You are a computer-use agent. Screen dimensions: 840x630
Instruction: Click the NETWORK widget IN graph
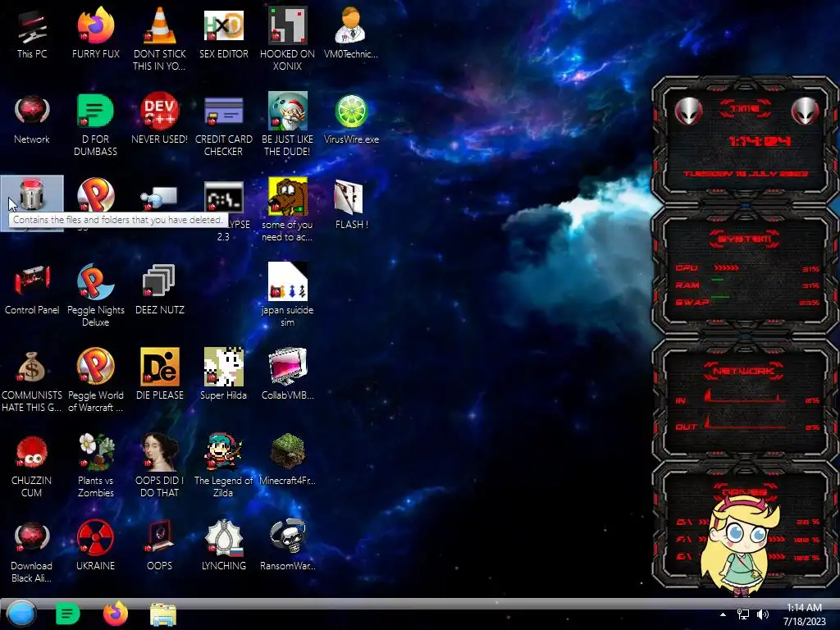pyautogui.click(x=743, y=395)
